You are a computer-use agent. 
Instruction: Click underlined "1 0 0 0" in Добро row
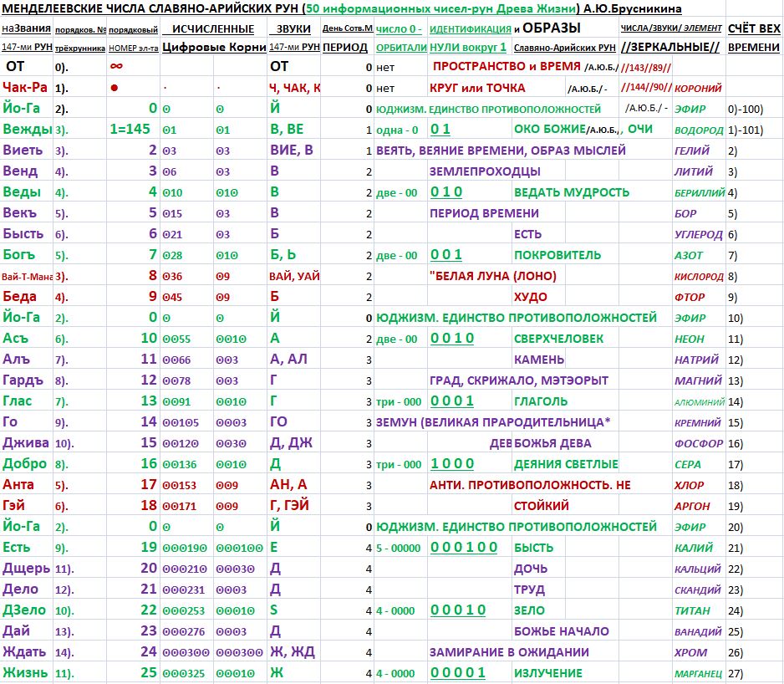pyautogui.click(x=451, y=463)
